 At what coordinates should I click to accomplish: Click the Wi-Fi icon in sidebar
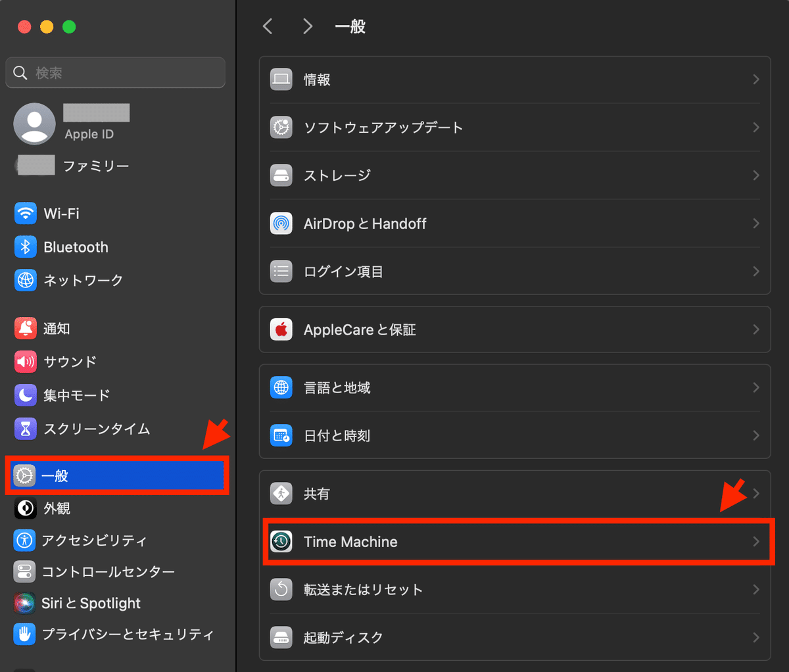click(25, 213)
